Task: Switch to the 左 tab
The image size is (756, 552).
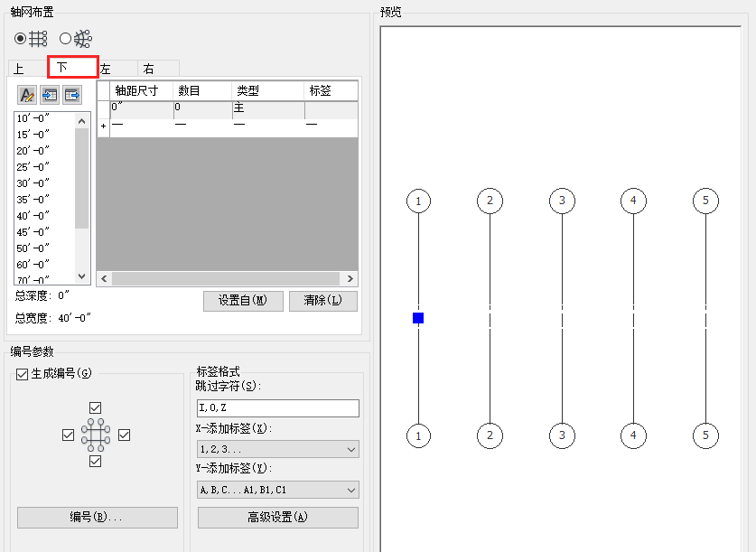Action: click(118, 69)
